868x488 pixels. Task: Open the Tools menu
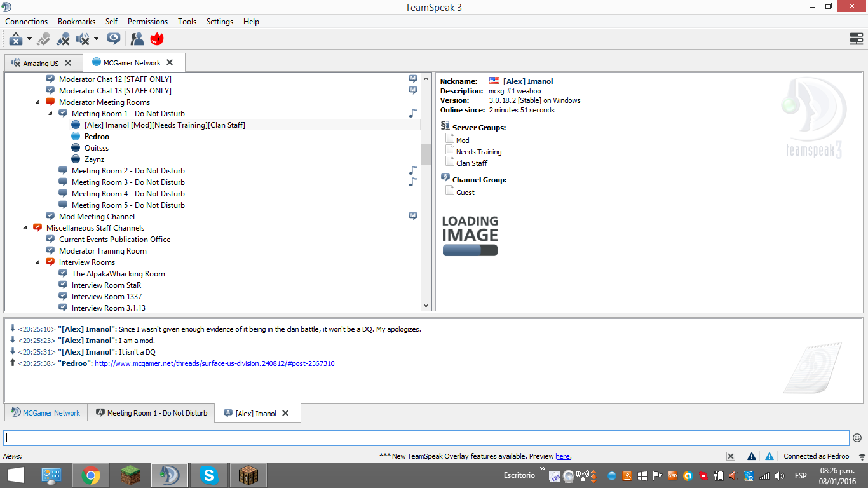(x=187, y=22)
